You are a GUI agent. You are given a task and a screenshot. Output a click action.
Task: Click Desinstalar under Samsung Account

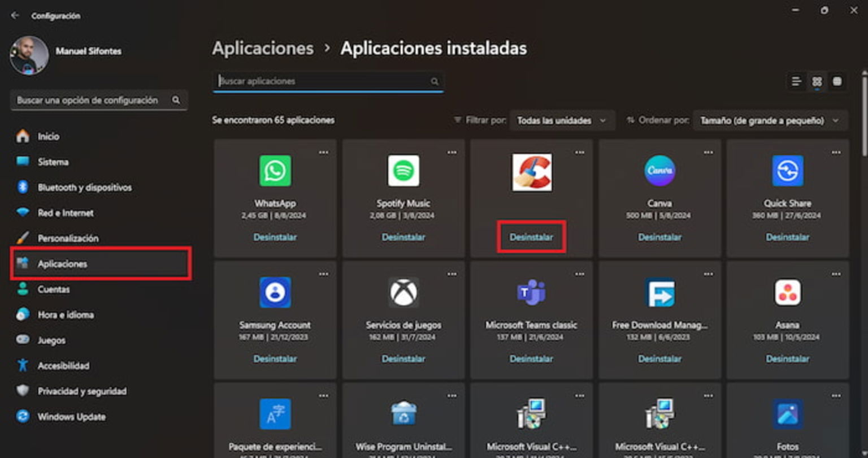click(275, 358)
